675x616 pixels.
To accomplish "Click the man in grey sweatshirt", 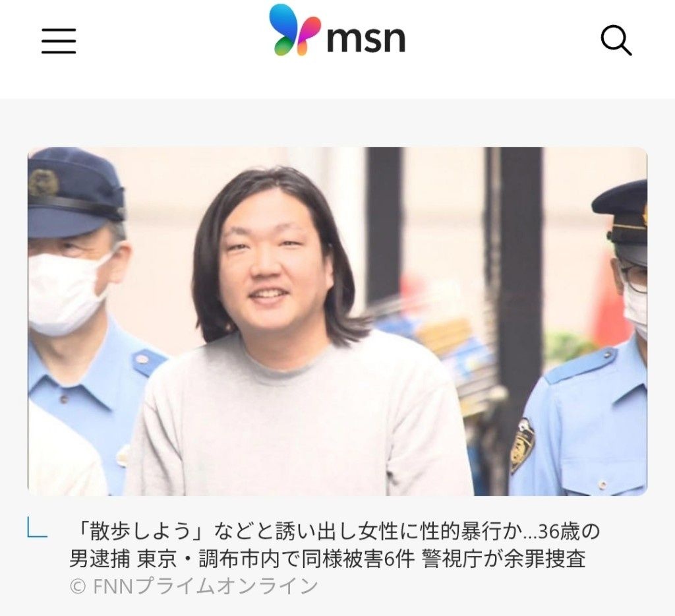I will (x=297, y=336).
